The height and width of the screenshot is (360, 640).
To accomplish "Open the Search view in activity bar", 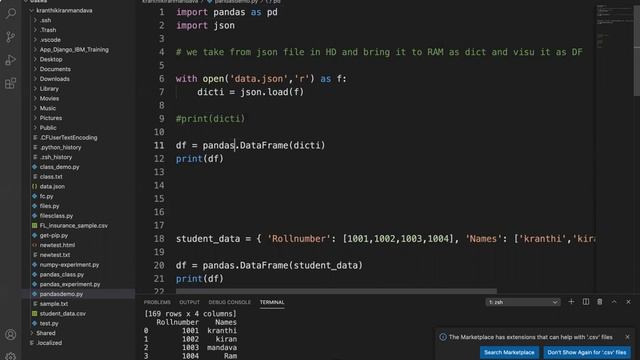I will coord(11,13).
